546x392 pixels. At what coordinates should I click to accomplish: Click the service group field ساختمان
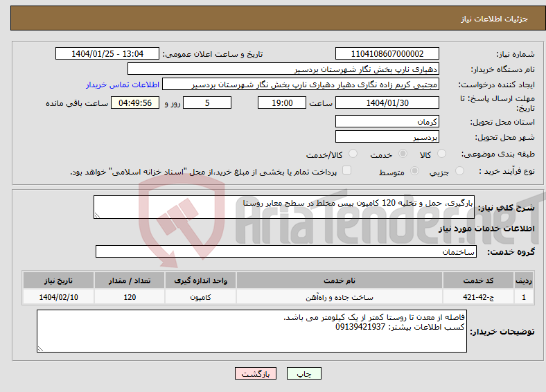coord(286,251)
